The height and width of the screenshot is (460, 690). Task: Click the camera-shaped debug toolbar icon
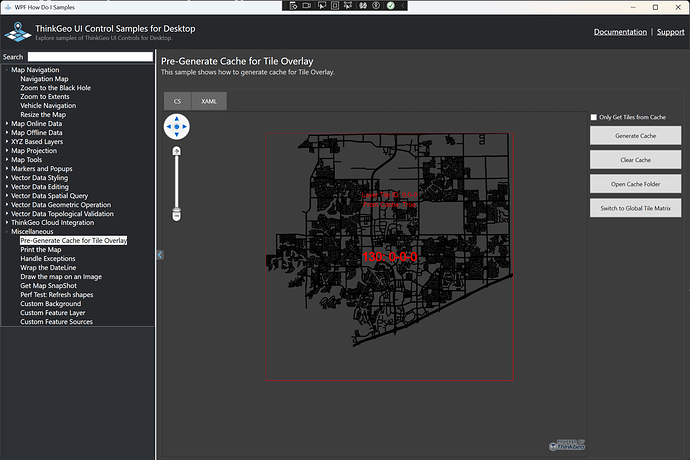(307, 6)
